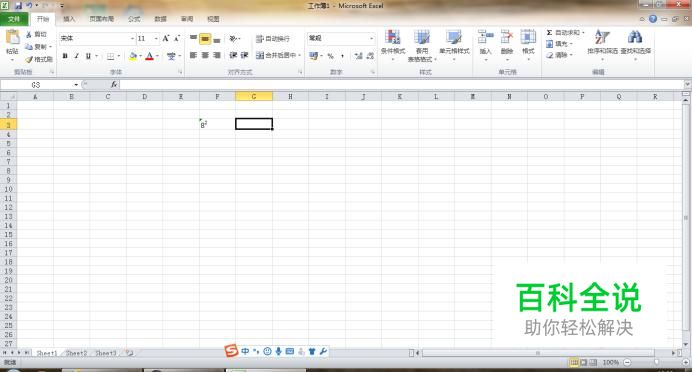The image size is (692, 372).
Task: Open Cell Styles (单元格样式)
Action: point(454,45)
